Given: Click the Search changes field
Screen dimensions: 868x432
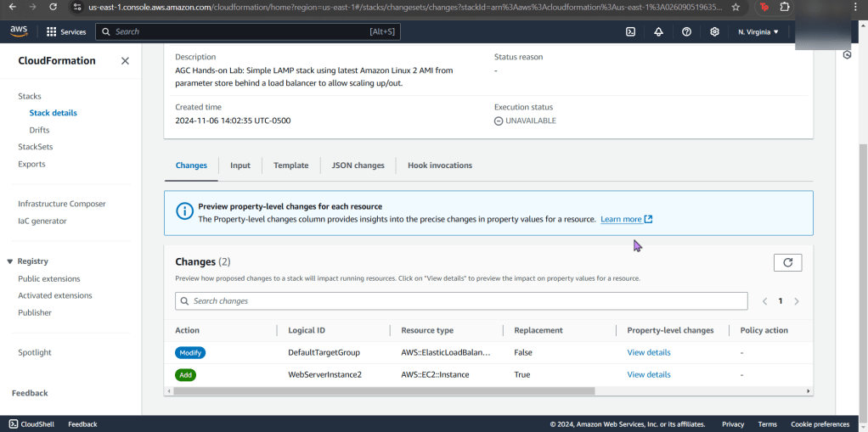Looking at the screenshot, I should [x=461, y=301].
